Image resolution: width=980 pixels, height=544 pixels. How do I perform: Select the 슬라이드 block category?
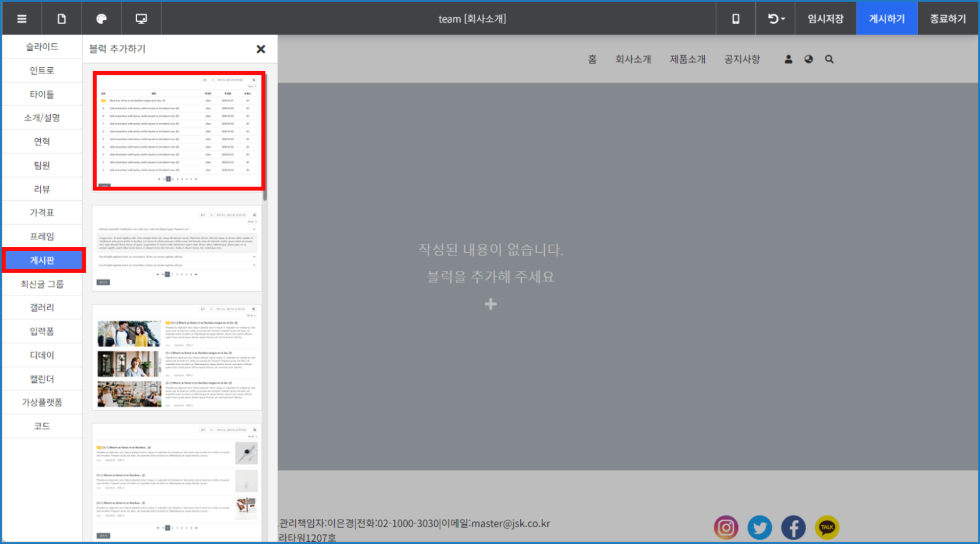(42, 47)
